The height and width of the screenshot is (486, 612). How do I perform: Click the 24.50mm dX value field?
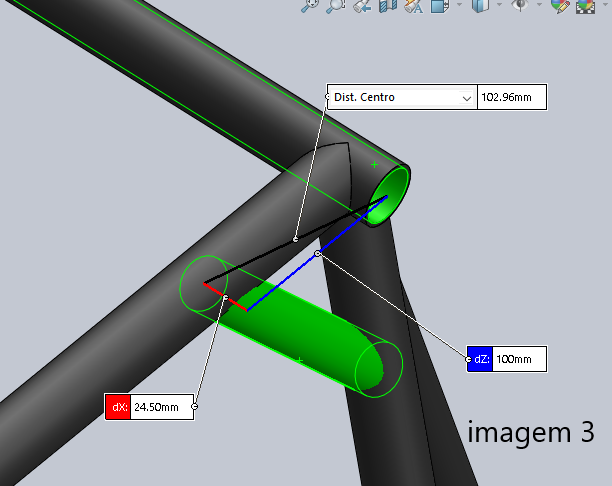pyautogui.click(x=161, y=407)
